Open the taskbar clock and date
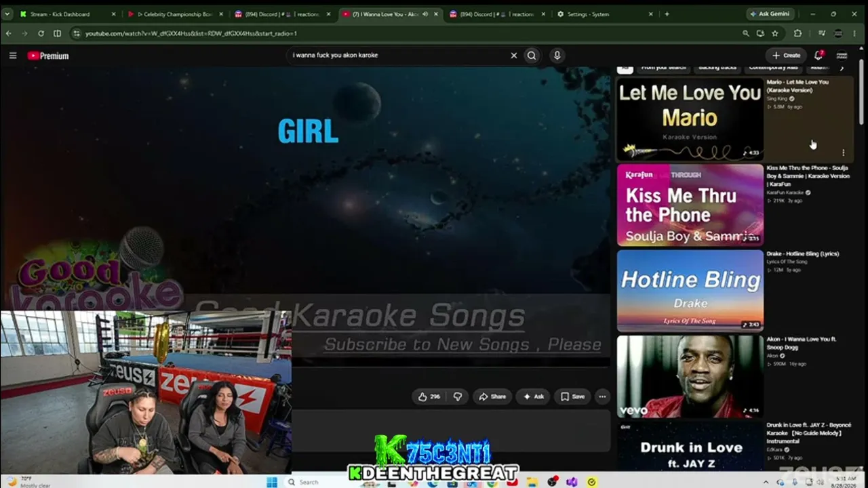The image size is (868, 488). (844, 482)
